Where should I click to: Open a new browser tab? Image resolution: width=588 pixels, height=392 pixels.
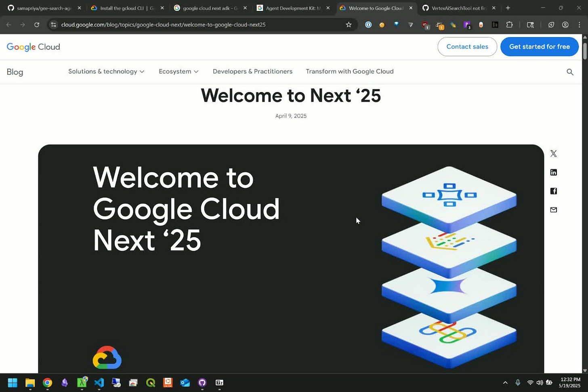click(508, 8)
